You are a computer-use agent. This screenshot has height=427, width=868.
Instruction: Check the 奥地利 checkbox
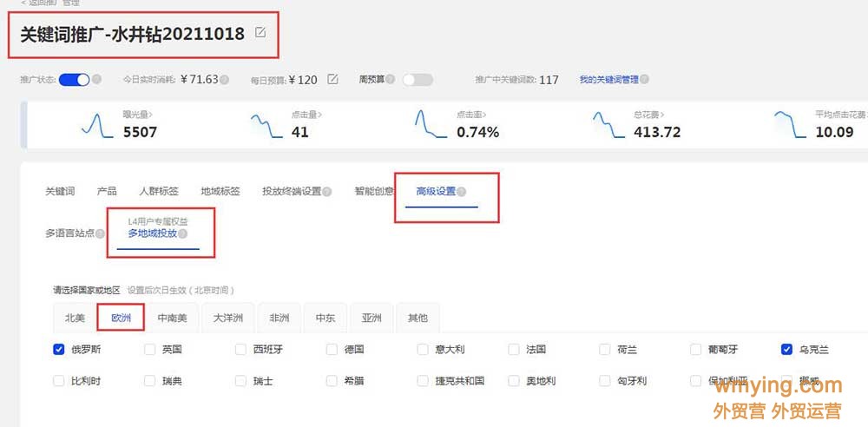point(514,381)
